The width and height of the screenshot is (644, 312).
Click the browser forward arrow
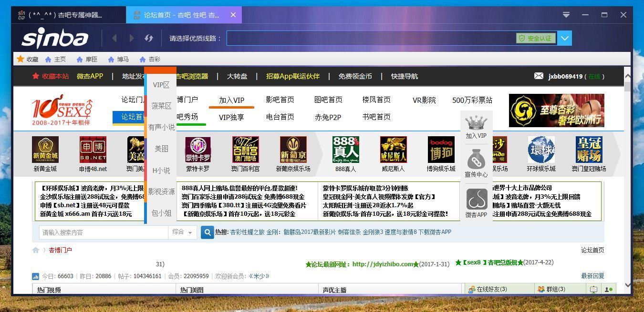tap(131, 38)
